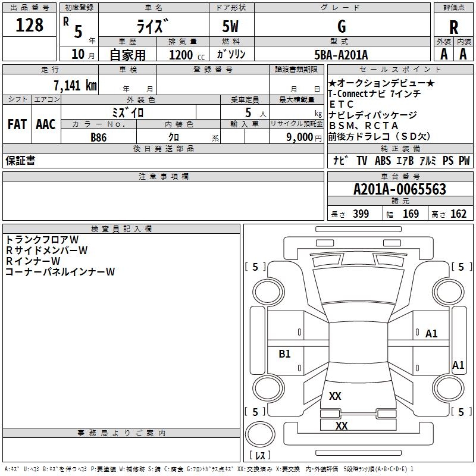Click chassis number A201A-0065563
476x476 pixels.
[x=400, y=189]
